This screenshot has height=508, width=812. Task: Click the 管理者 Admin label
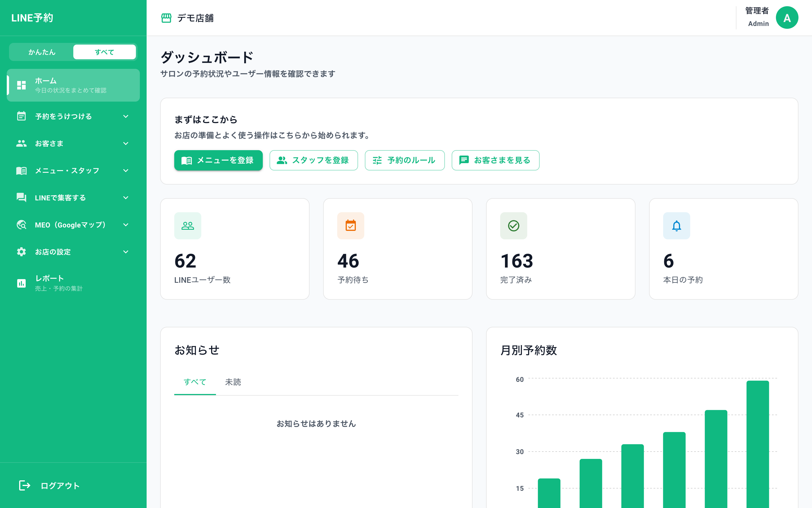point(757,17)
